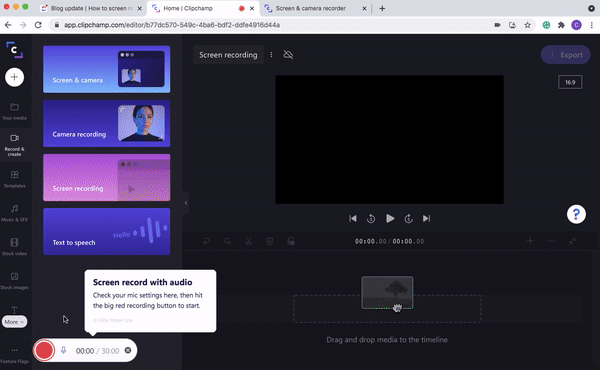This screenshot has width=600, height=370.
Task: Click the install app icon in address bar
Action: coord(512,25)
